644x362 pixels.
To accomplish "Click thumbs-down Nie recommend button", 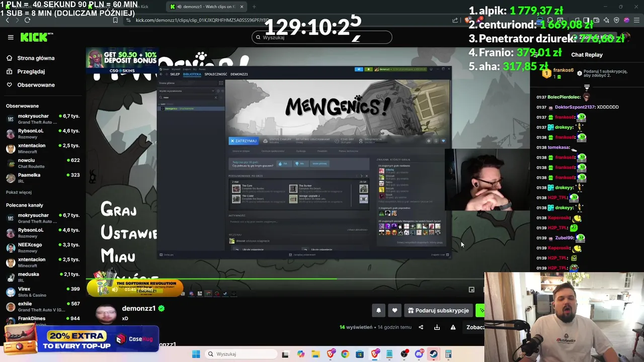I will pyautogui.click(x=300, y=163).
